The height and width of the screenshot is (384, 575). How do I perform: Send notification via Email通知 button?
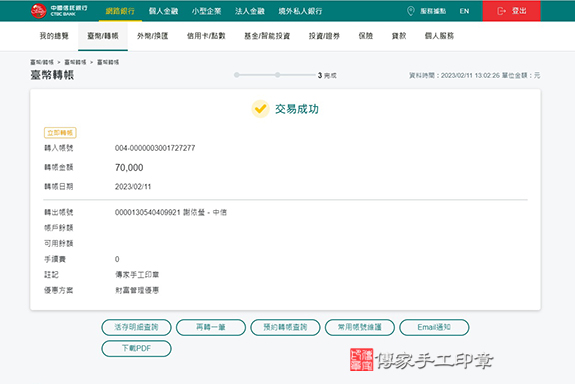[434, 327]
